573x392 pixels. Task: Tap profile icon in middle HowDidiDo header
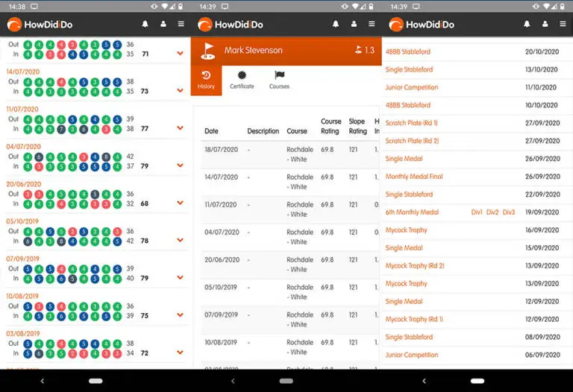tap(354, 24)
